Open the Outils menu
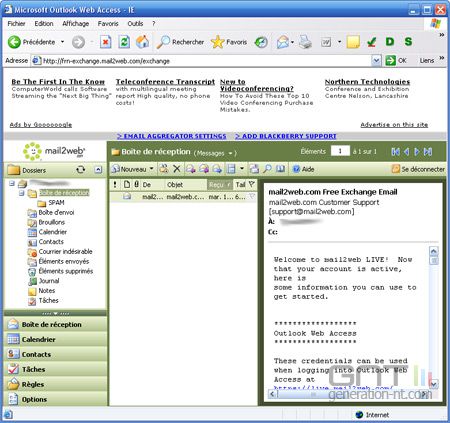Image resolution: width=450 pixels, height=423 pixels. pos(135,24)
